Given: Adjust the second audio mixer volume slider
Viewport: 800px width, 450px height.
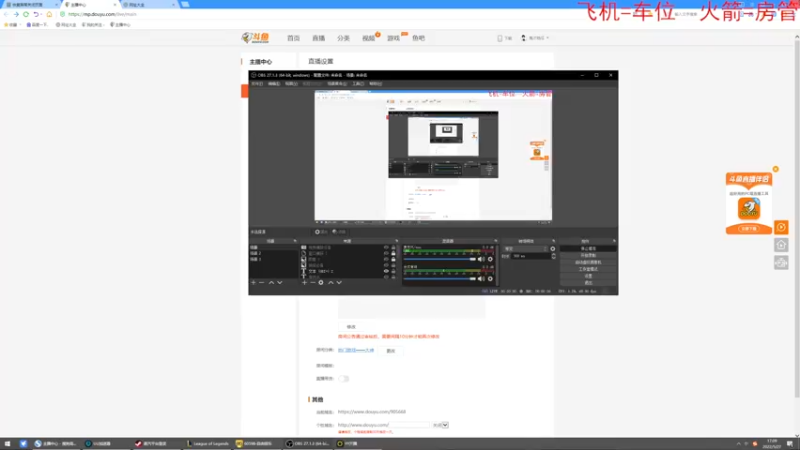Looking at the screenshot, I should [x=439, y=279].
